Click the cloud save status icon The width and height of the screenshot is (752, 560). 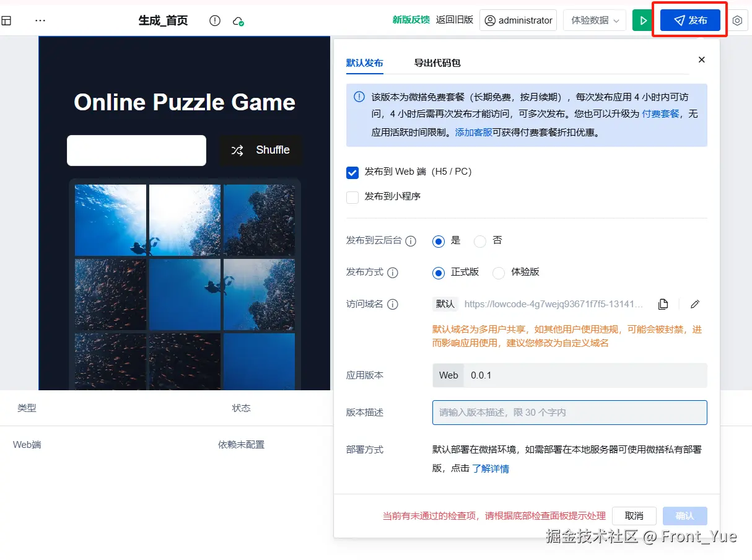pyautogui.click(x=238, y=20)
